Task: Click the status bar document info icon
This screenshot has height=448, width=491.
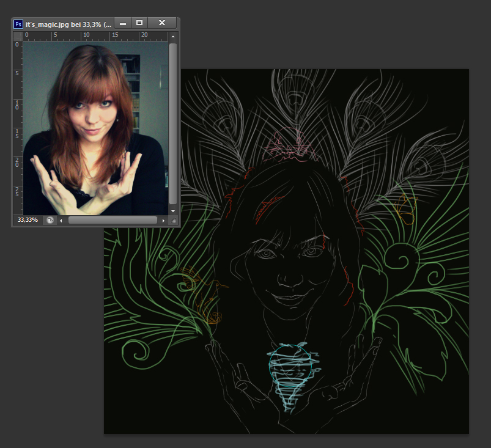Action: pos(50,220)
